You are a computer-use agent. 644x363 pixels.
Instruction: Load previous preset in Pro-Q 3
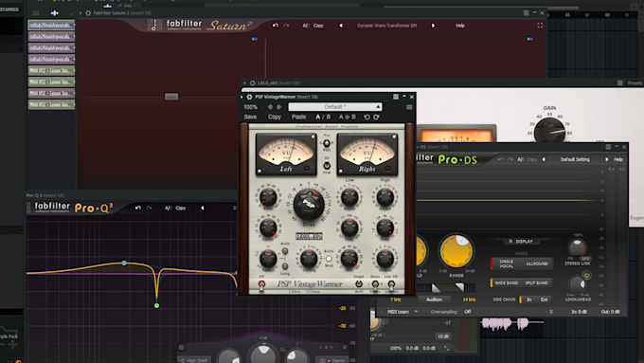coord(203,208)
